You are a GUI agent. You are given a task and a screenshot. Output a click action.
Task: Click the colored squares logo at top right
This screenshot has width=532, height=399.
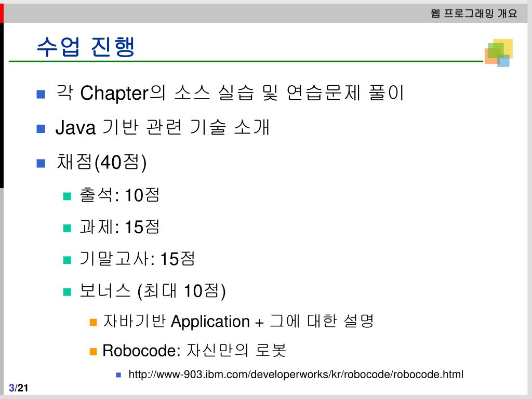click(498, 52)
